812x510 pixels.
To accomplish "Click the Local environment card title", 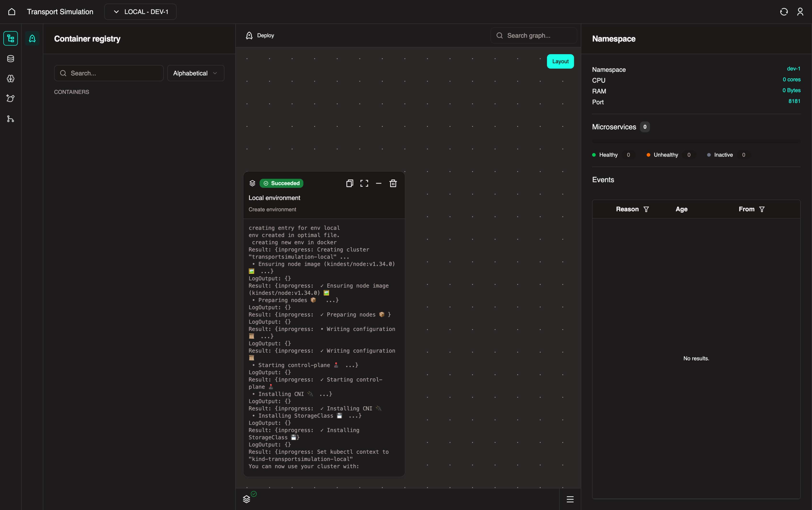I will [x=274, y=198].
